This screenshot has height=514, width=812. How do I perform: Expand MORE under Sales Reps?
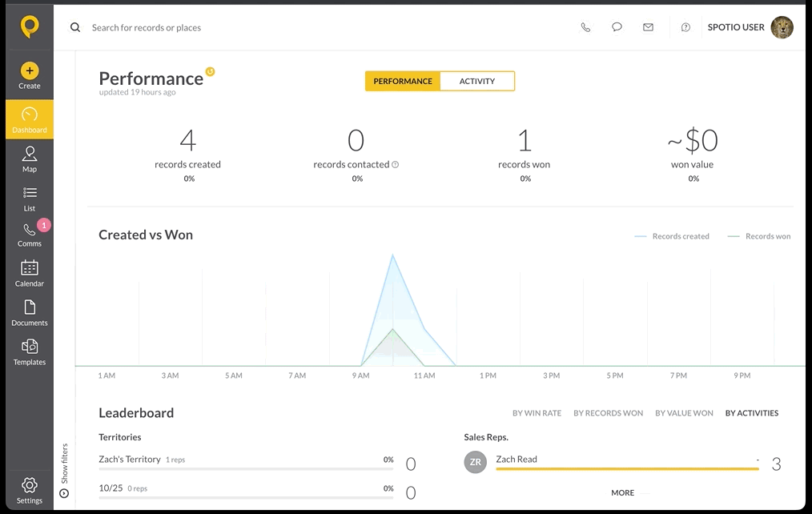tap(622, 492)
